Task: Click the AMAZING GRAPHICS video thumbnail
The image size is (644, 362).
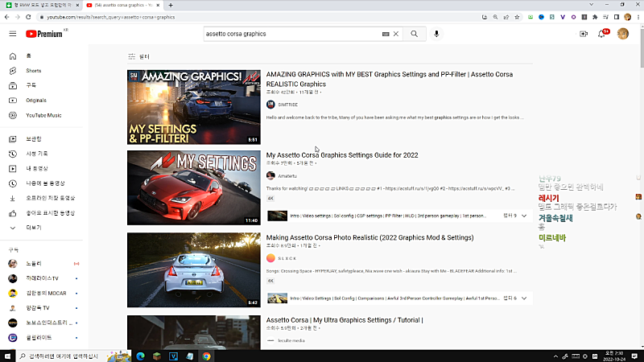Action: [193, 107]
